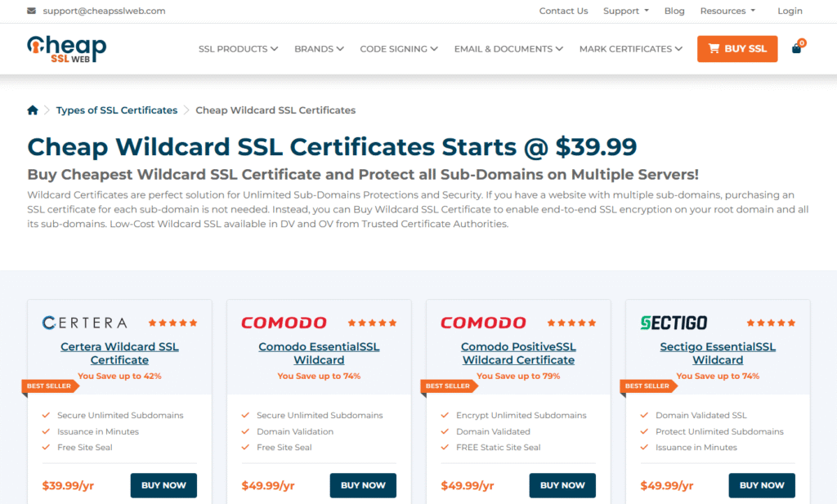Open the Comodo PositiveSSL Wildcard Certificate link
Viewport: 837px width, 504px height.
coord(518,353)
